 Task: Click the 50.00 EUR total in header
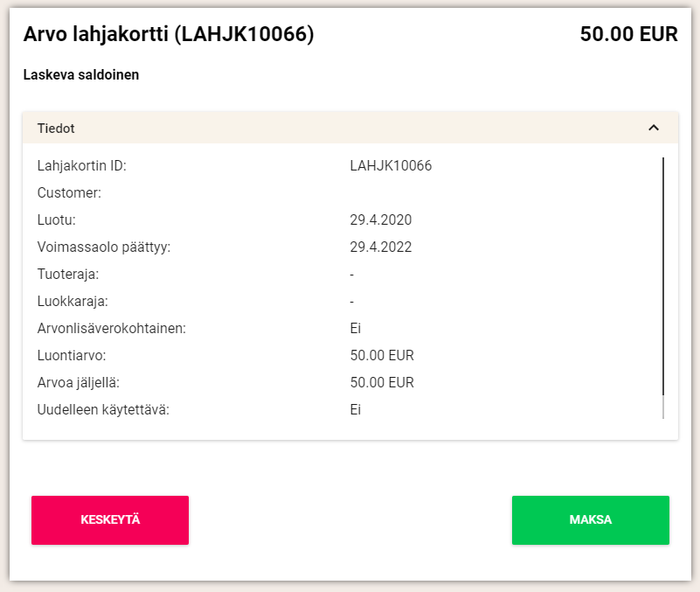click(628, 34)
